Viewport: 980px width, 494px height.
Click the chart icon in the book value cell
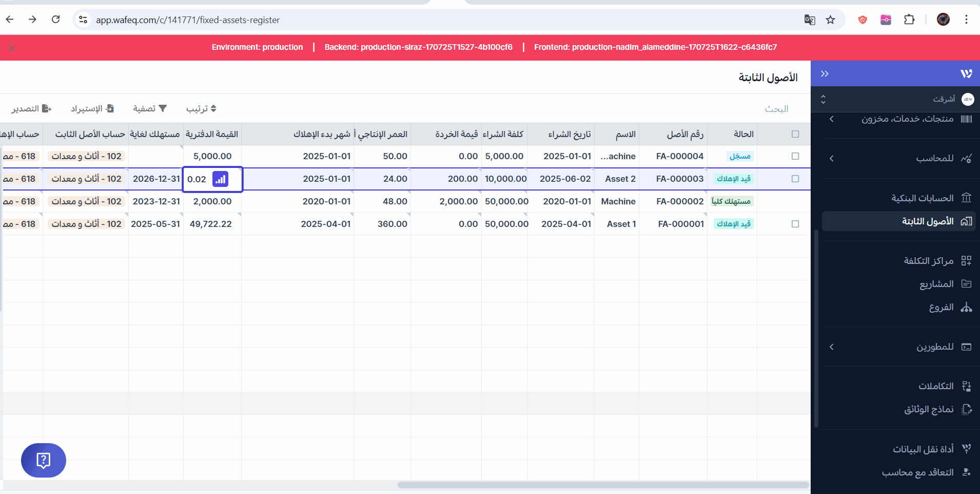(x=220, y=179)
